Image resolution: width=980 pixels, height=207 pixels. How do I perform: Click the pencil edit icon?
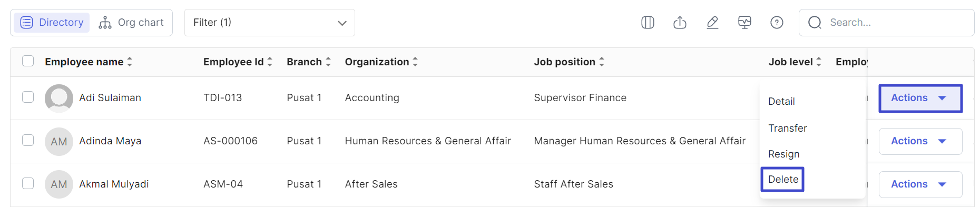pos(712,23)
